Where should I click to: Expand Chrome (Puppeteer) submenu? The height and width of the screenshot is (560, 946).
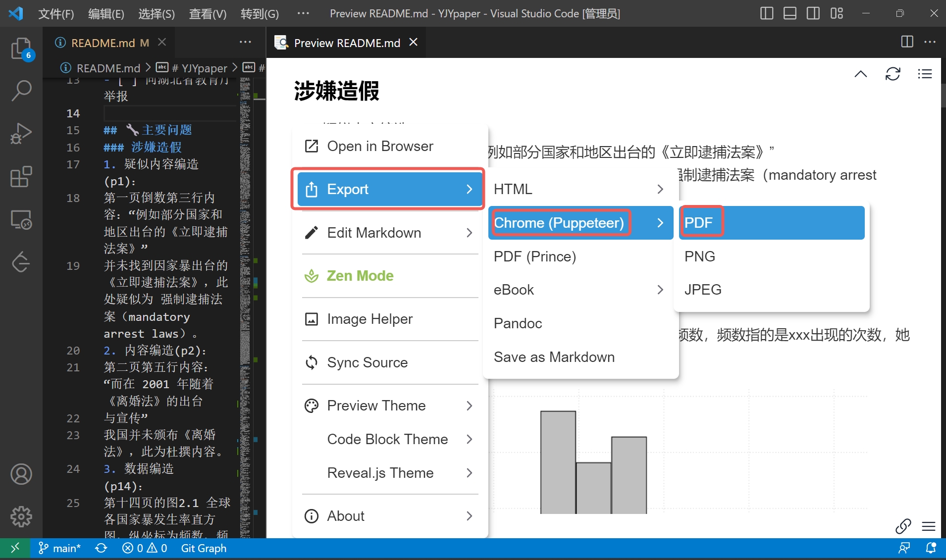(x=580, y=223)
